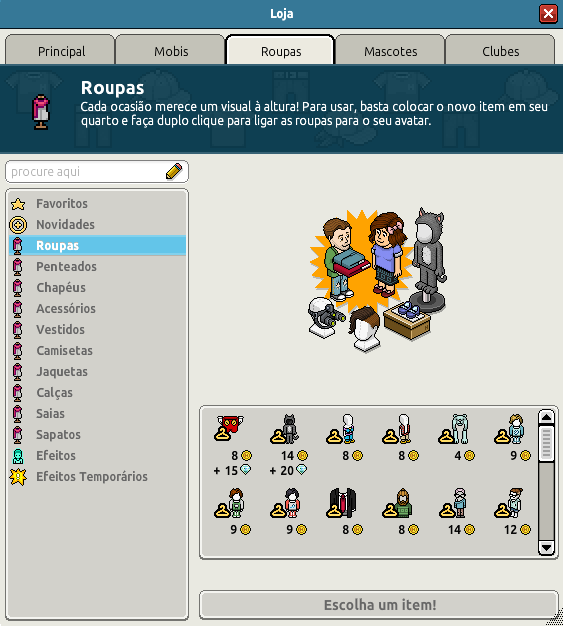This screenshot has height=626, width=563.
Task: Open Efeitos Temporários starburst icon
Action: coord(18,477)
